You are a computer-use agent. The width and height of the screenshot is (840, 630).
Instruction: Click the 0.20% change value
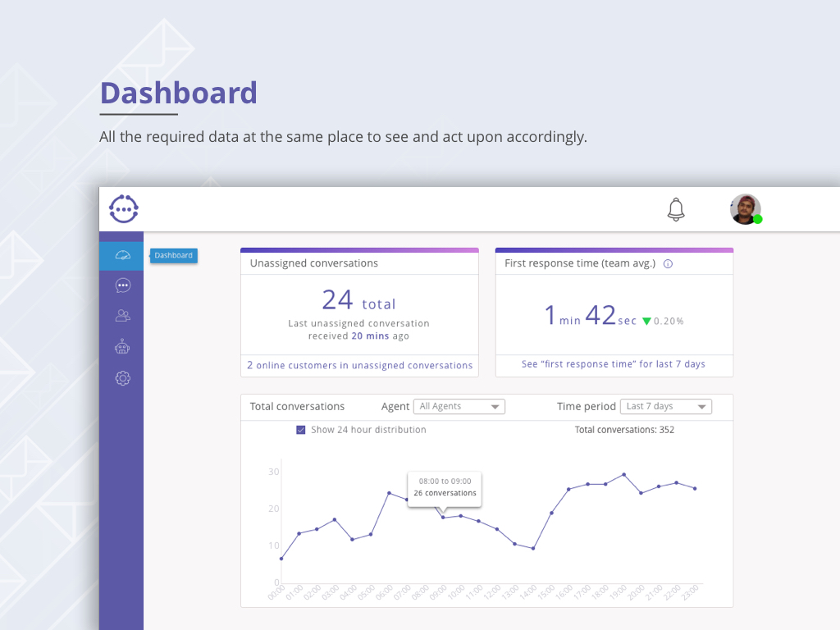click(669, 322)
